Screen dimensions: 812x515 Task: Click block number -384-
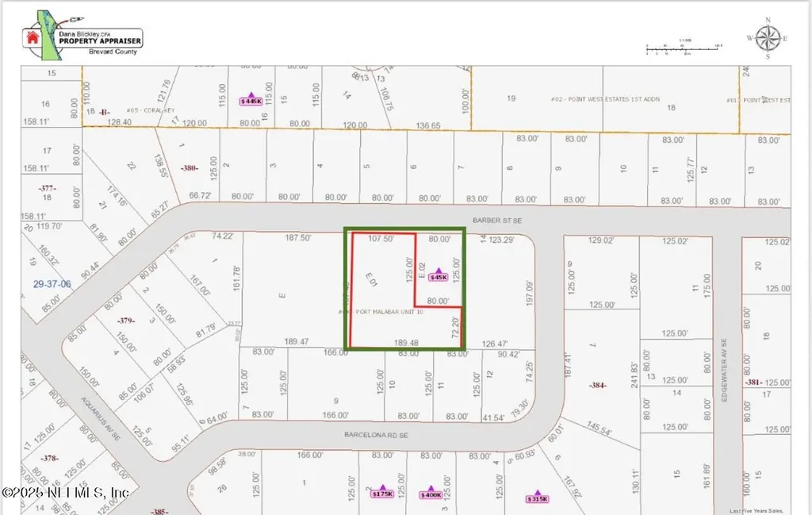tap(598, 385)
